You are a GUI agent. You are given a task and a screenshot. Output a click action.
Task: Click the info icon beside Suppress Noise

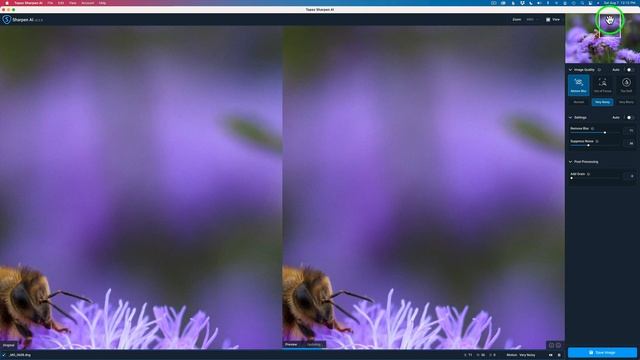tap(597, 141)
